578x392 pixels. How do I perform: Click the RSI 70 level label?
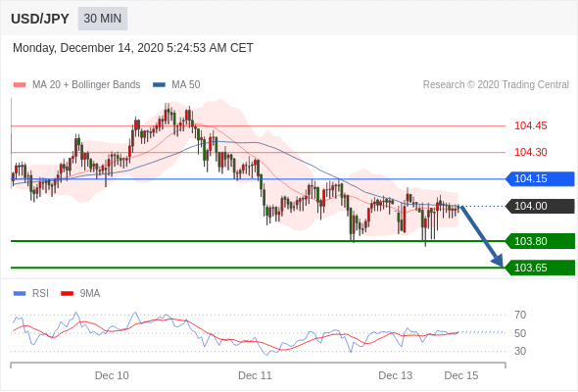coord(520,315)
